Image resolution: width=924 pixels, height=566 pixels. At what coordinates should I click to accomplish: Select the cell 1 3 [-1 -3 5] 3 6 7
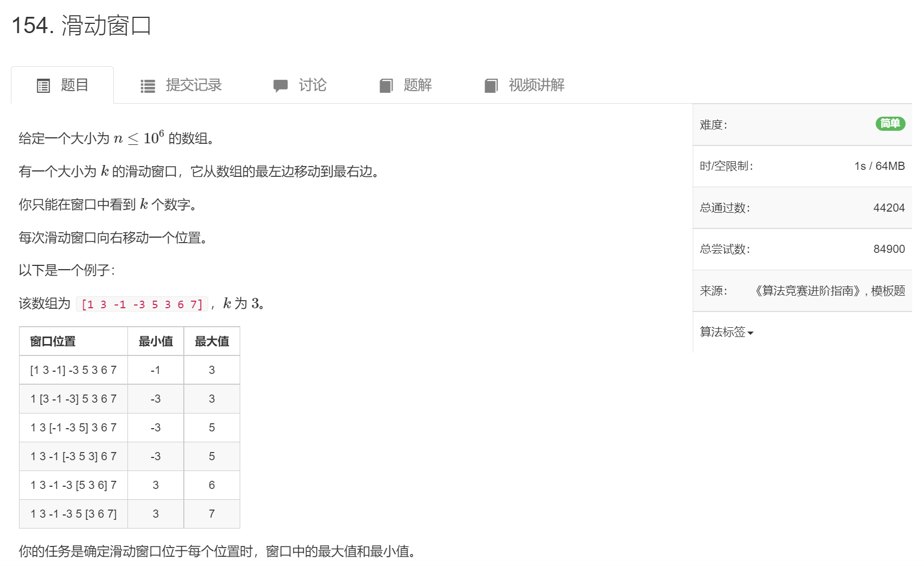73,428
